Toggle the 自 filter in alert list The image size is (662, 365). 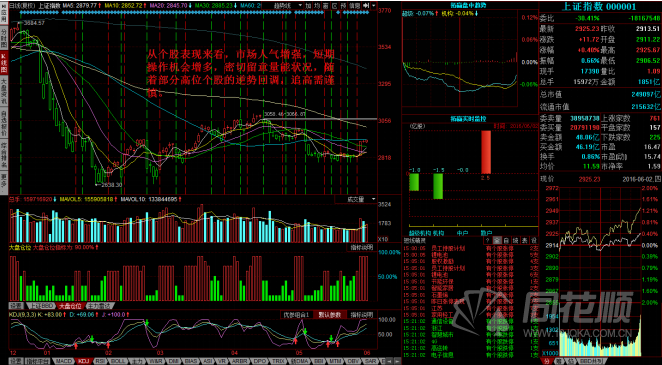tap(506, 240)
